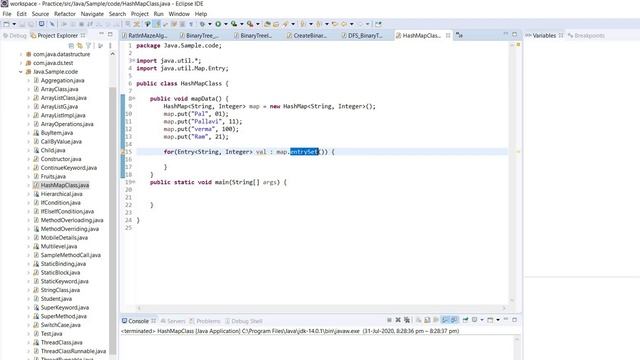
Task: Switch to the Variables view tab
Action: (x=544, y=36)
